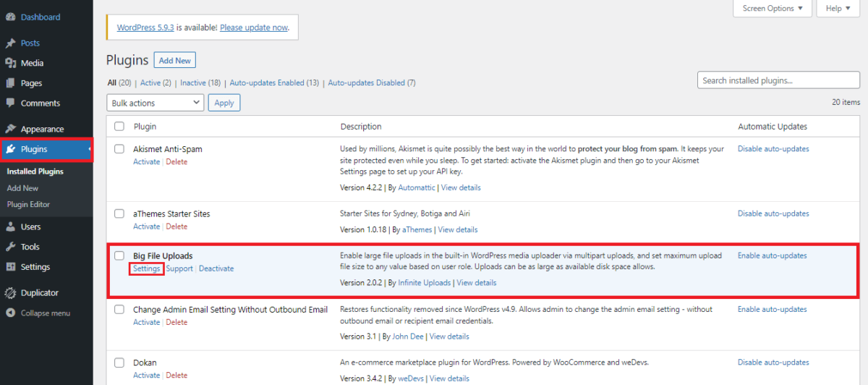Open Plugin Editor submenu item

click(x=28, y=205)
